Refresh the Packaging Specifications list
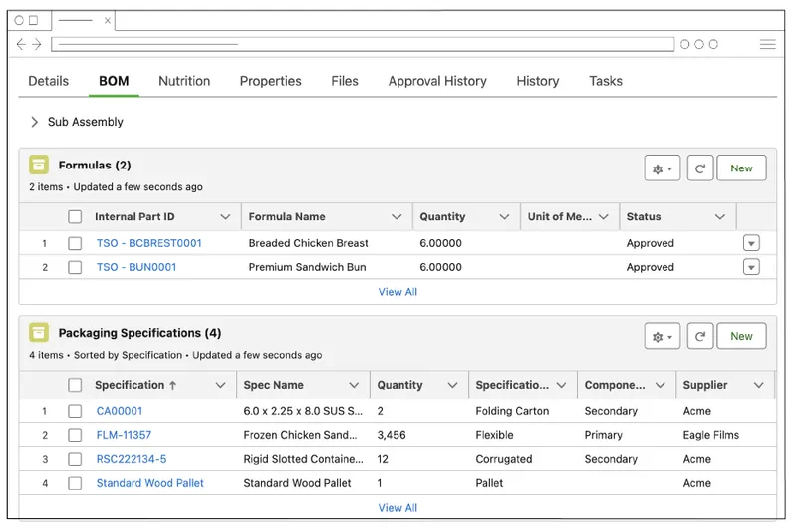The height and width of the screenshot is (532, 797). click(700, 337)
